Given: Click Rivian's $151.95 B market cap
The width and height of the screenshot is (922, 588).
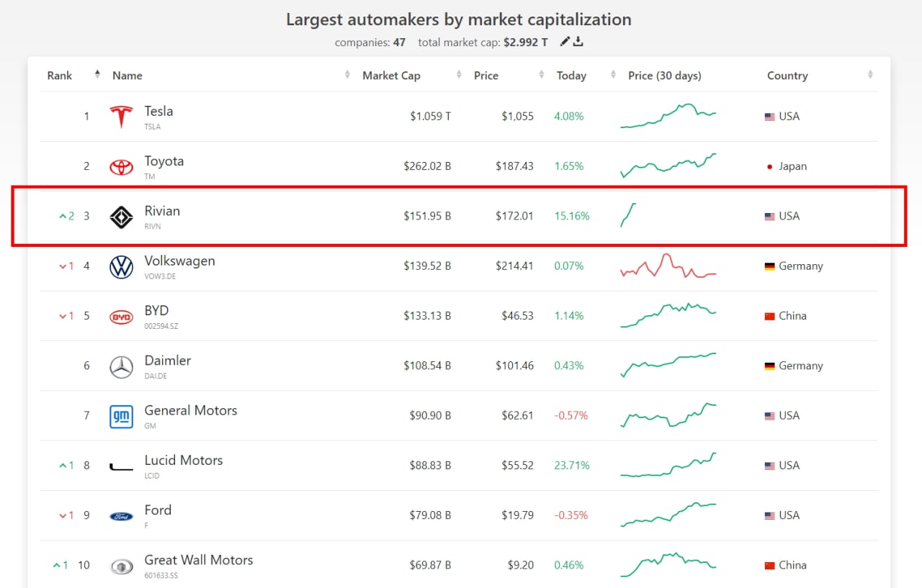Looking at the screenshot, I should pyautogui.click(x=427, y=216).
